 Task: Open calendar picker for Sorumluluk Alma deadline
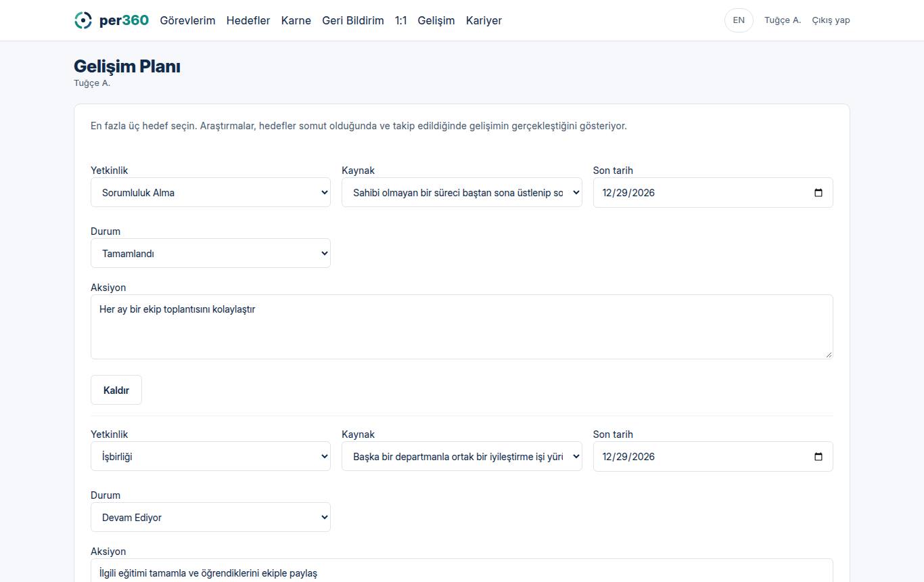click(818, 193)
